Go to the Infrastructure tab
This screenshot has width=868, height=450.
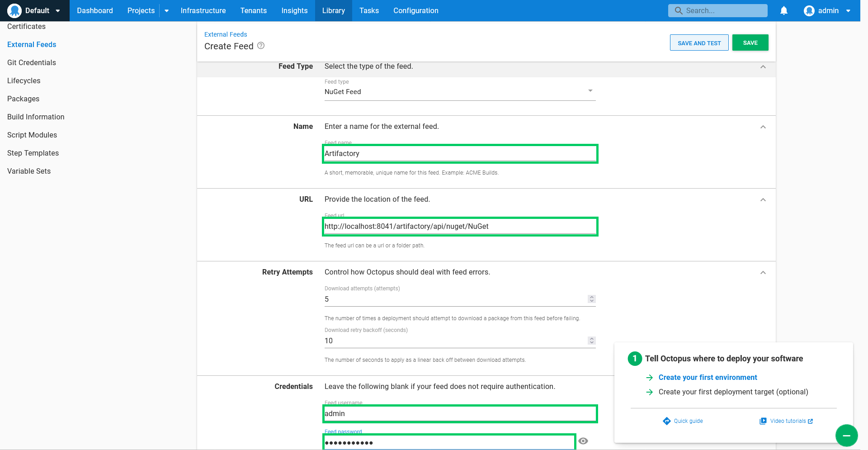(203, 10)
